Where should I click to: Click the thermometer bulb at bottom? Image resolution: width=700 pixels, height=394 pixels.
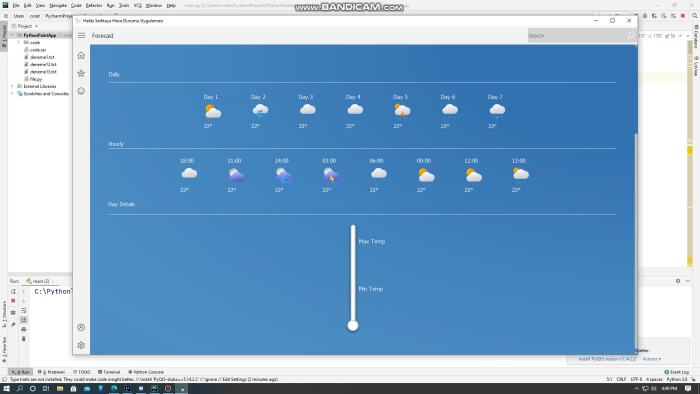(353, 326)
